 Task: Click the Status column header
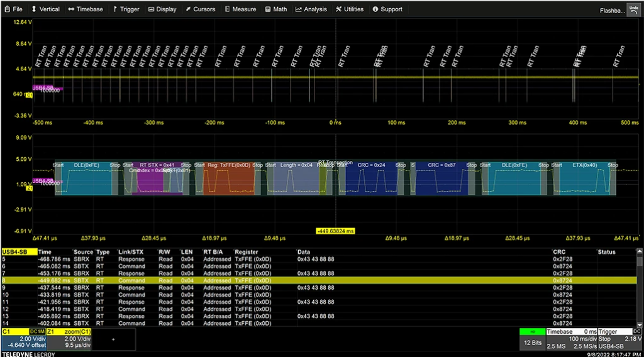click(607, 252)
